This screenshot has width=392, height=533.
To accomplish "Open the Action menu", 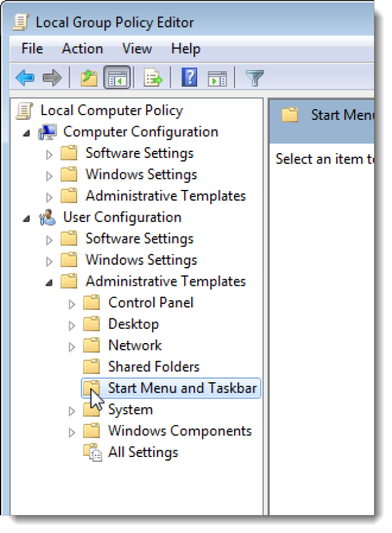I will tap(82, 48).
